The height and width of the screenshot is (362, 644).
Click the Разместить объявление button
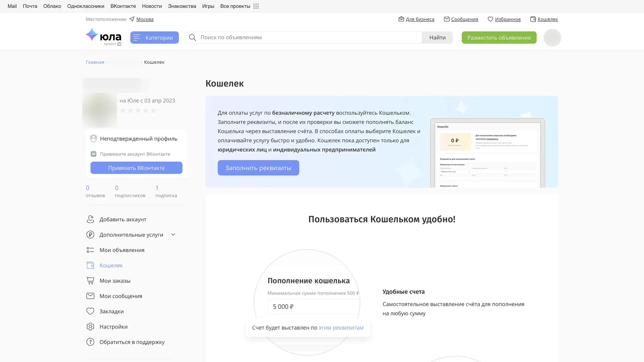coord(499,38)
